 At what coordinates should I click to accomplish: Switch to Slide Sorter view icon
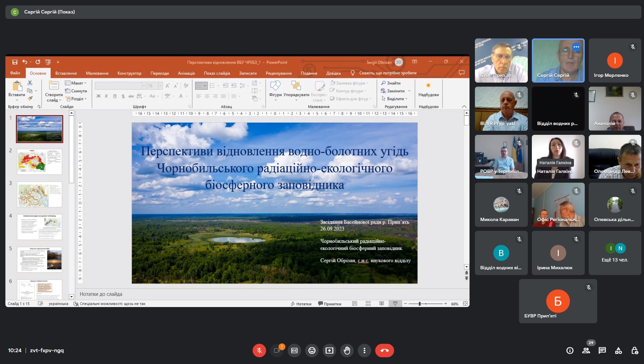tap(368, 304)
